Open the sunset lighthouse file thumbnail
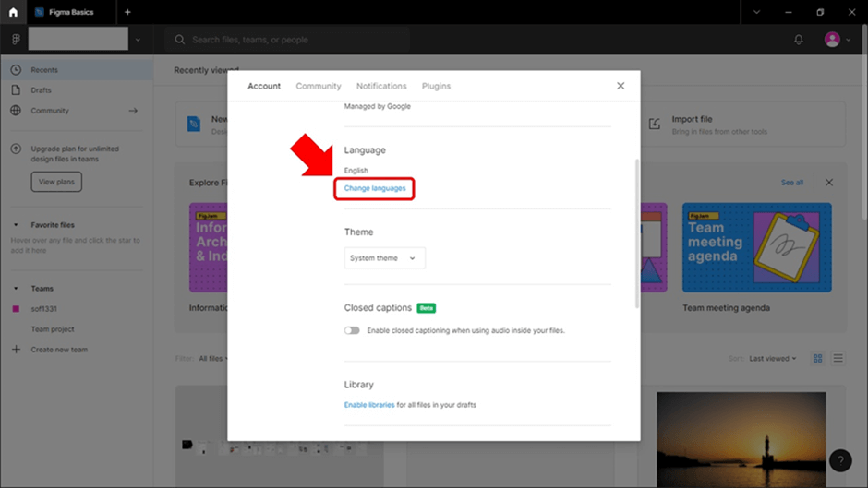This screenshot has height=488, width=868. (741, 440)
